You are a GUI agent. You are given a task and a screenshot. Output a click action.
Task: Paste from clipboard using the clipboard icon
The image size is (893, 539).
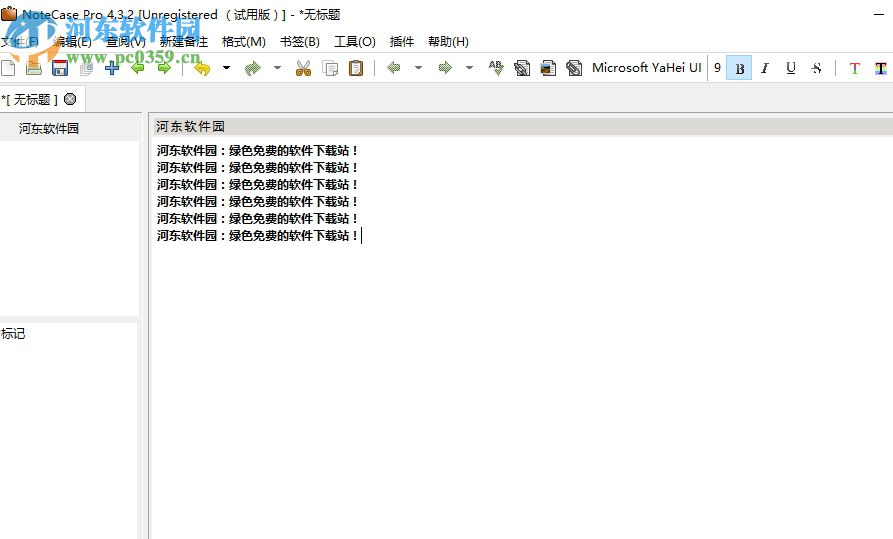tap(356, 68)
